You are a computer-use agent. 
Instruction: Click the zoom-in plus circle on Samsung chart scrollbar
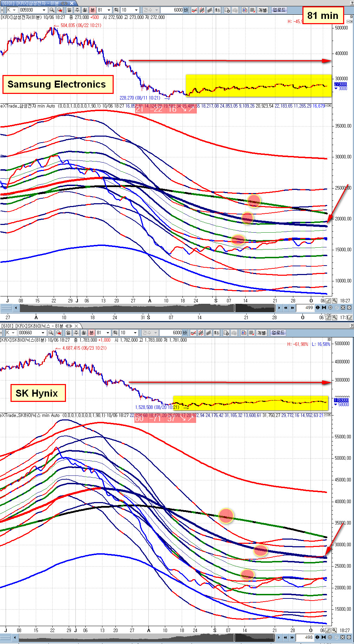(x=330, y=308)
